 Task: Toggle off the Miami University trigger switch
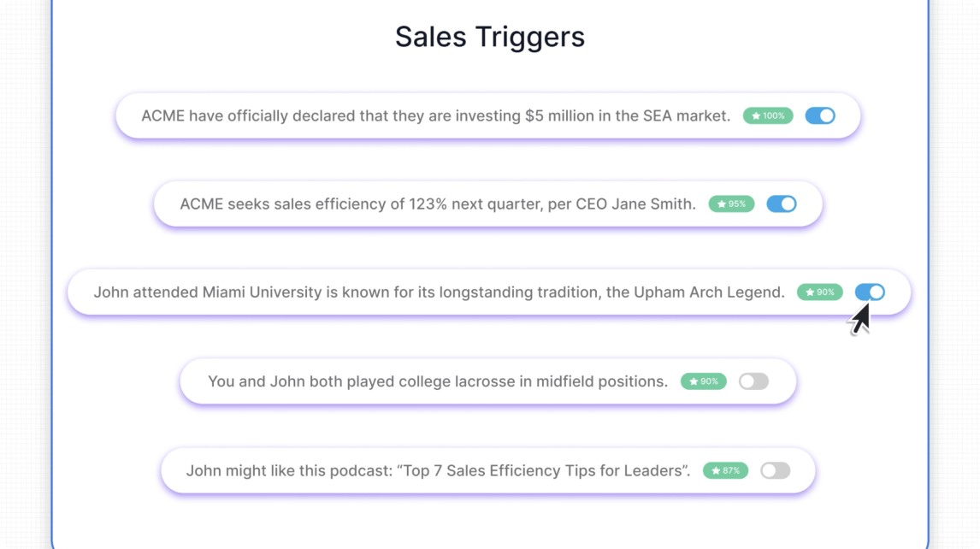point(870,292)
